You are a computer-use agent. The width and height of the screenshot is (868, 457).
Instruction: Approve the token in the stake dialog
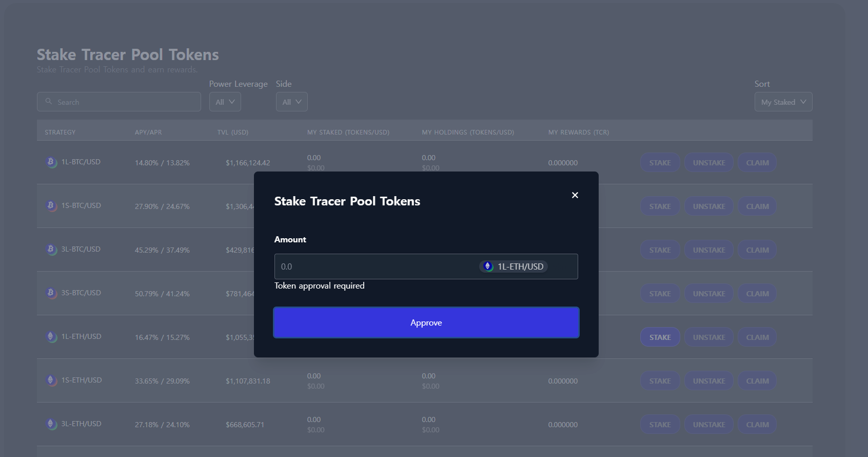click(x=426, y=322)
